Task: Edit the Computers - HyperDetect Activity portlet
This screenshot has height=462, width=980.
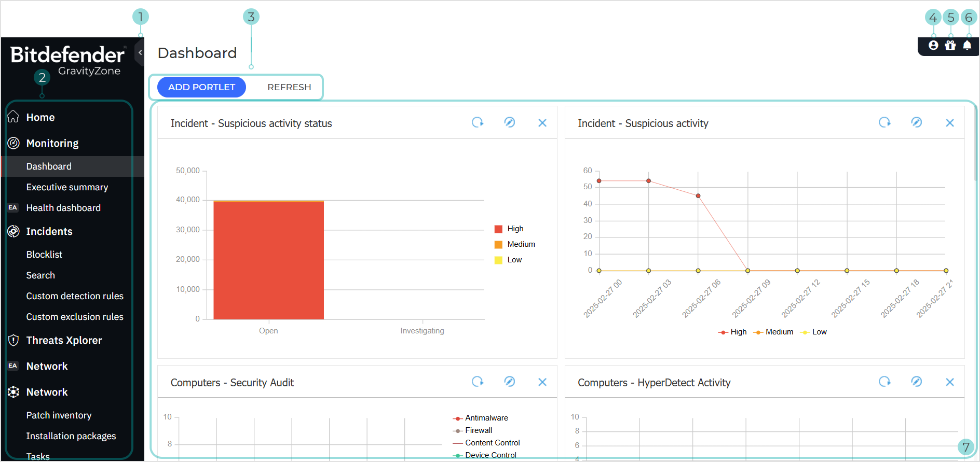Action: 917,382
